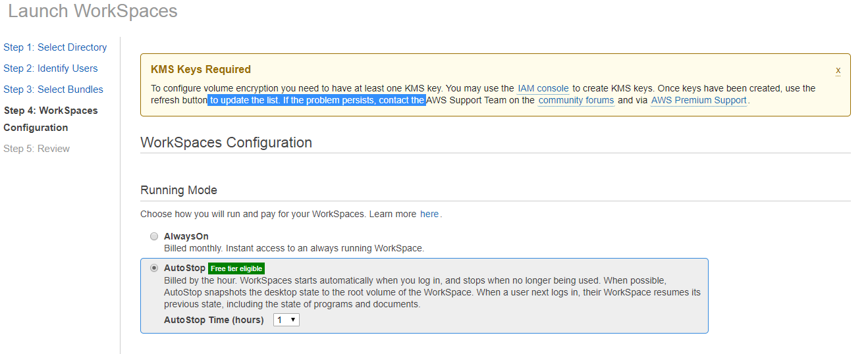The height and width of the screenshot is (354, 868).
Task: Open Step 2: Identify Users
Action: point(50,68)
